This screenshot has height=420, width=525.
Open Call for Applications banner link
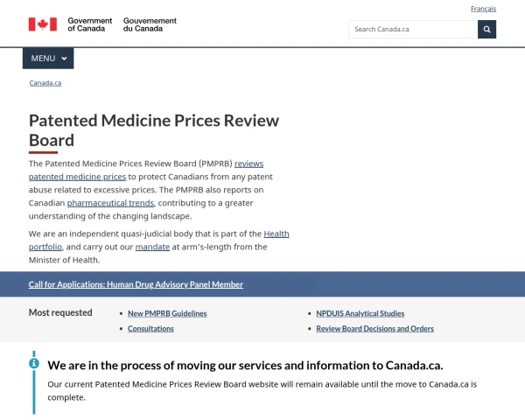coord(136,284)
